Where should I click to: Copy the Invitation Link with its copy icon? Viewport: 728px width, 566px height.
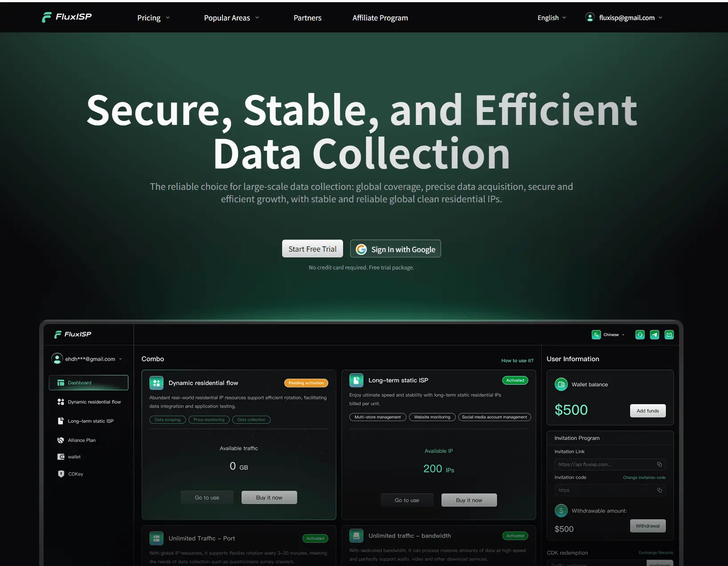click(x=659, y=465)
